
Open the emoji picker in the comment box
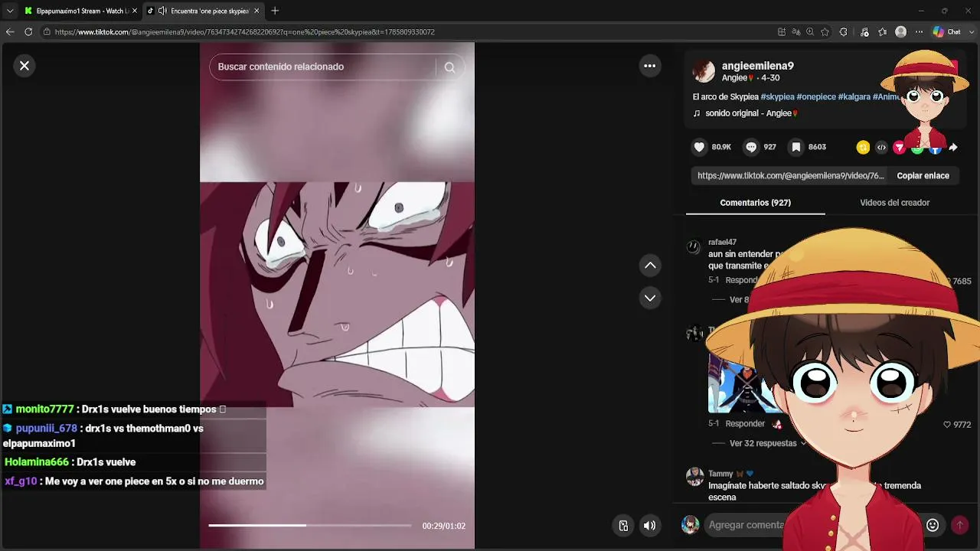[x=933, y=525]
